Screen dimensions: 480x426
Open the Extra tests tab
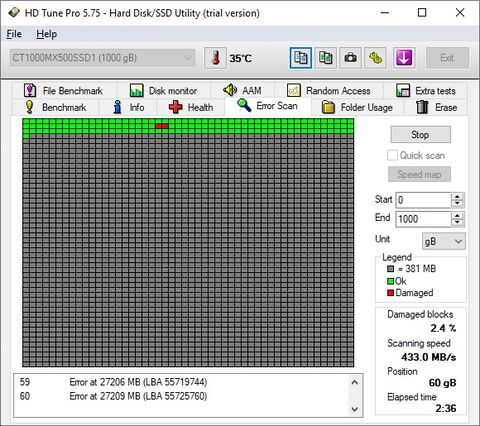point(426,91)
